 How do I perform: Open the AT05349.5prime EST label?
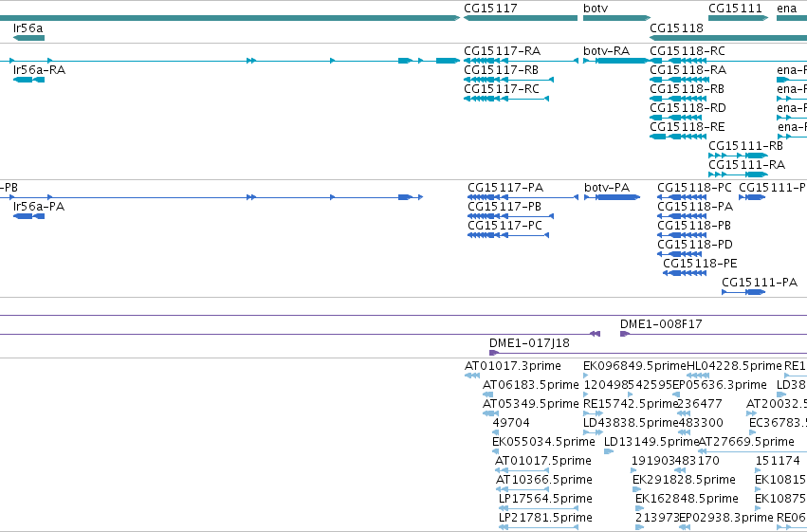coord(531,404)
